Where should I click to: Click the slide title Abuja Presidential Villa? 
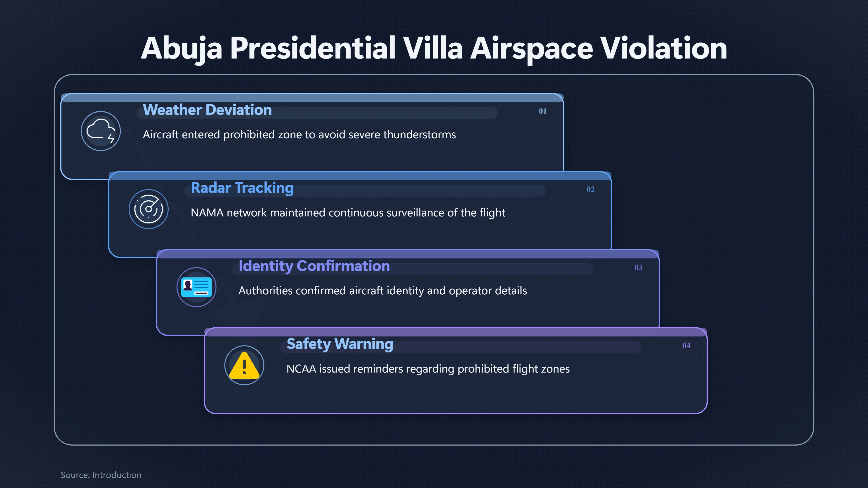(434, 49)
